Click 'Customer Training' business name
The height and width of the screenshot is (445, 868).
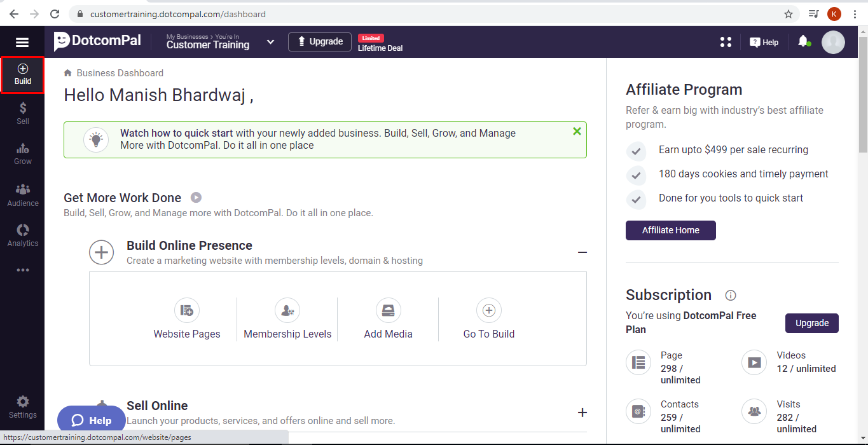pyautogui.click(x=208, y=45)
